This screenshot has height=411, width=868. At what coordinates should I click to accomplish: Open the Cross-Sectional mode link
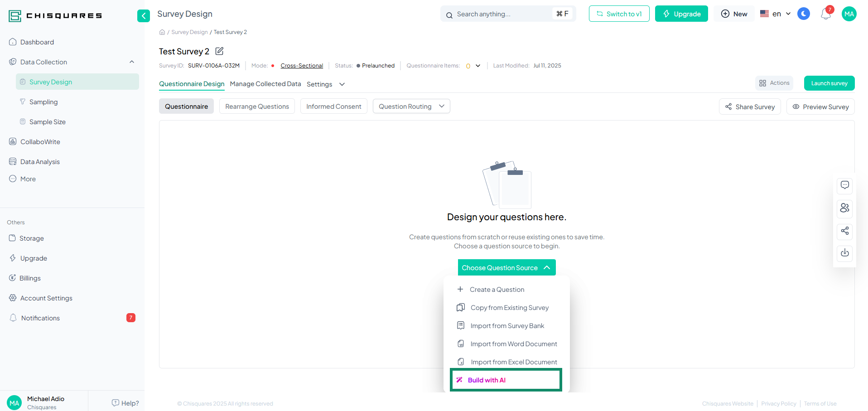click(x=302, y=66)
